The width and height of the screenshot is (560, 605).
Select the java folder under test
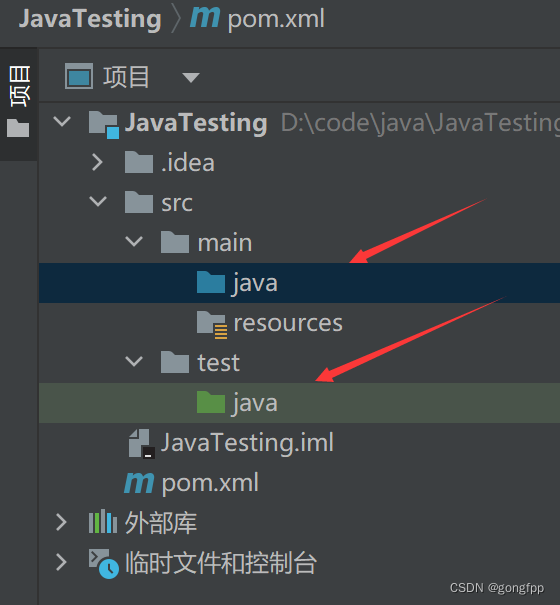[299, 403]
